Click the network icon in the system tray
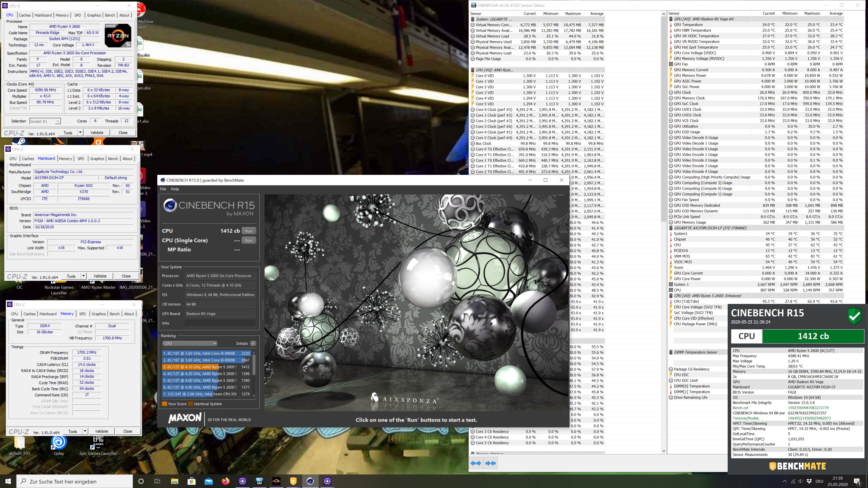868x488 pixels. (793, 481)
